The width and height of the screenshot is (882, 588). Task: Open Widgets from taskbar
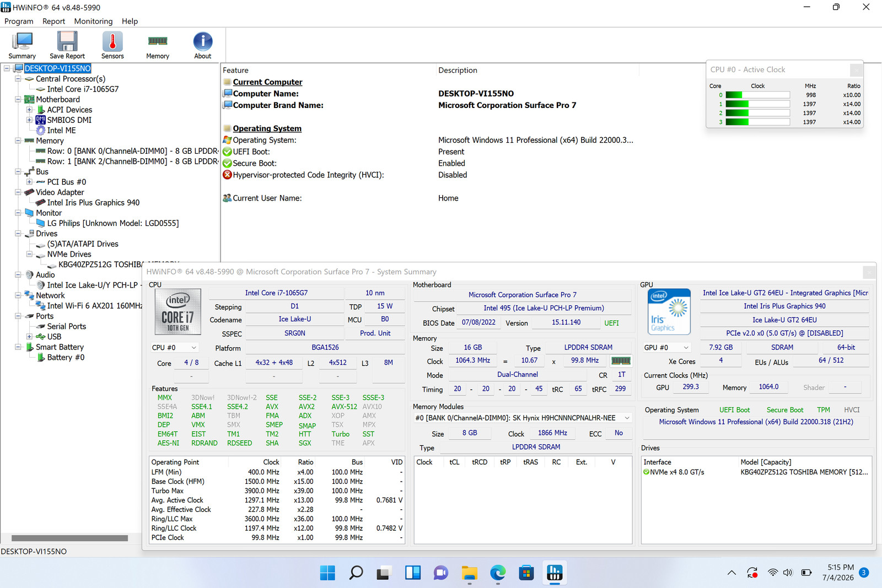click(413, 573)
